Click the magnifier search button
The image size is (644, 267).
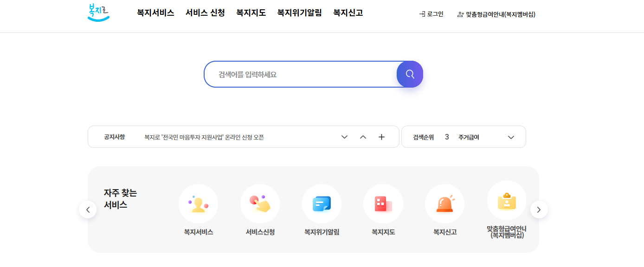410,74
